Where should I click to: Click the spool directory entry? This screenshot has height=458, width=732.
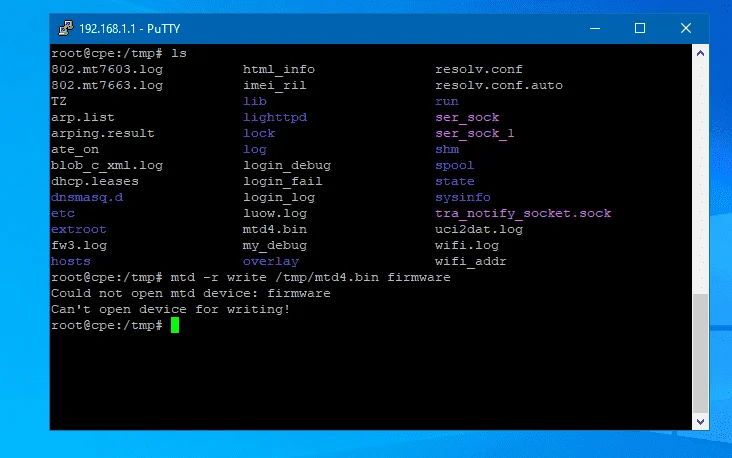point(455,165)
